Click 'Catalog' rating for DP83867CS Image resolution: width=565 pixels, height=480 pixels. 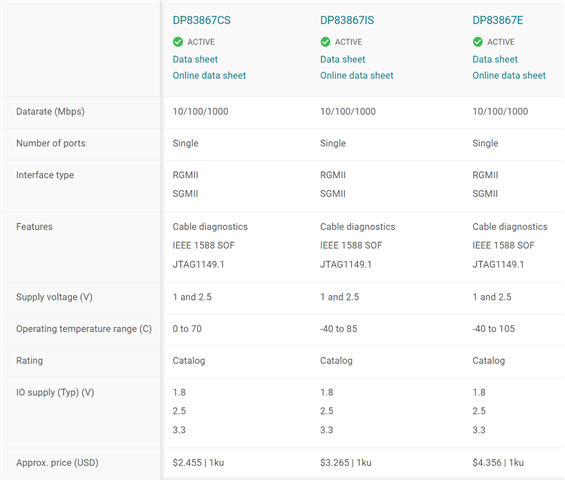click(x=189, y=360)
